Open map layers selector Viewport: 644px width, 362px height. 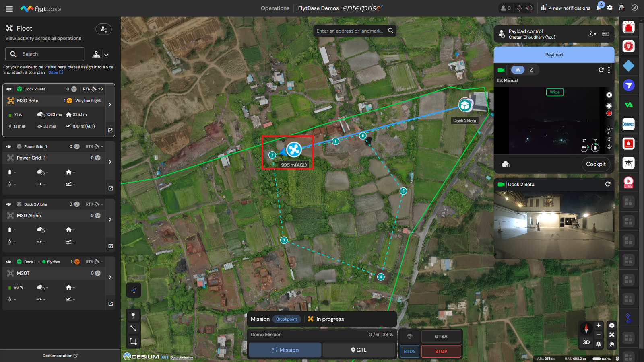(599, 344)
